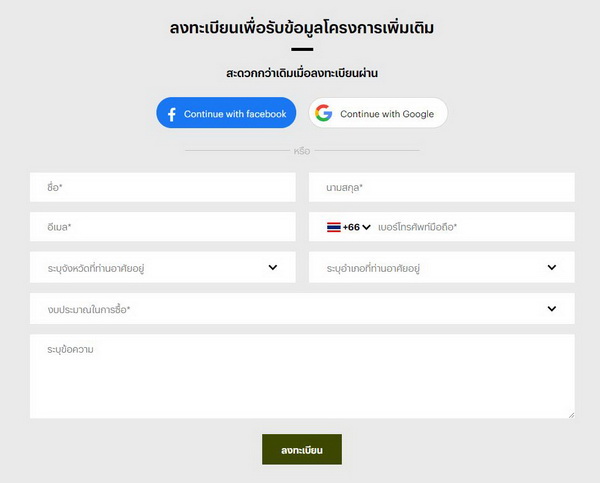This screenshot has width=600, height=483.
Task: Click the Thailand flag icon
Action: 334,227
